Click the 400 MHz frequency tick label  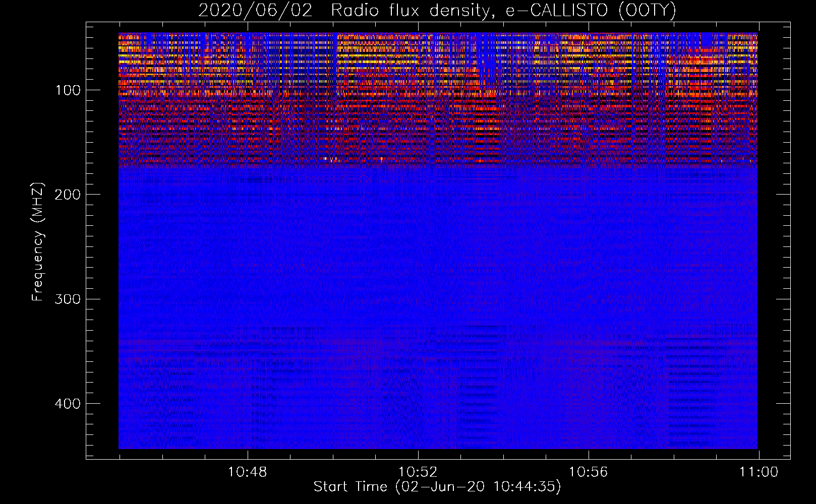click(68, 404)
